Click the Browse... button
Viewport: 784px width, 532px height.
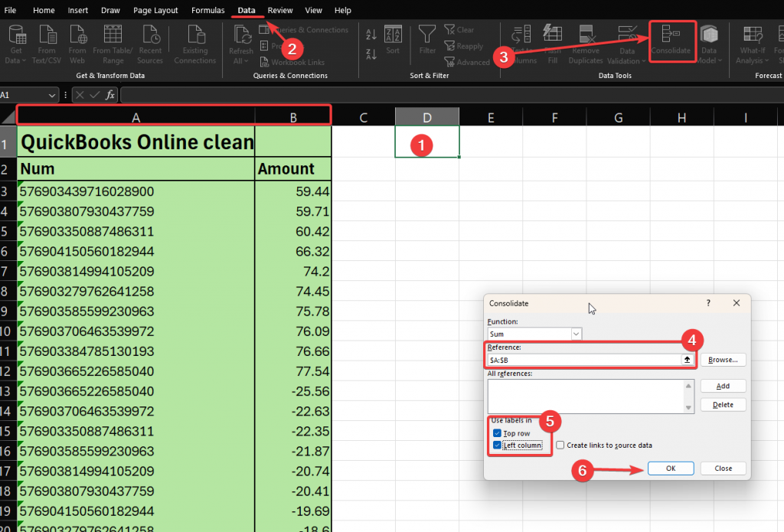point(723,360)
